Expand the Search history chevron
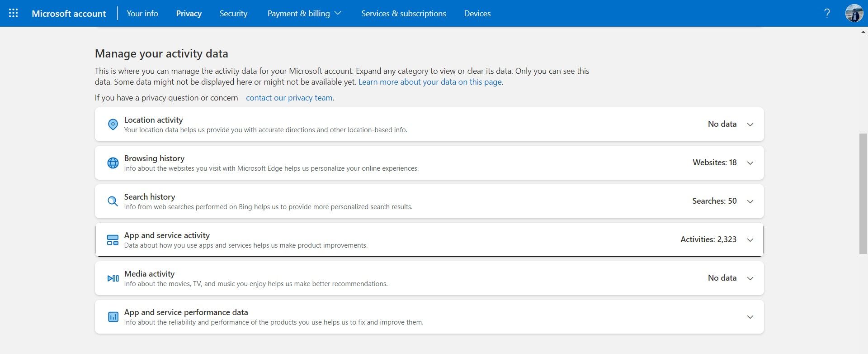The width and height of the screenshot is (868, 354). (750, 201)
